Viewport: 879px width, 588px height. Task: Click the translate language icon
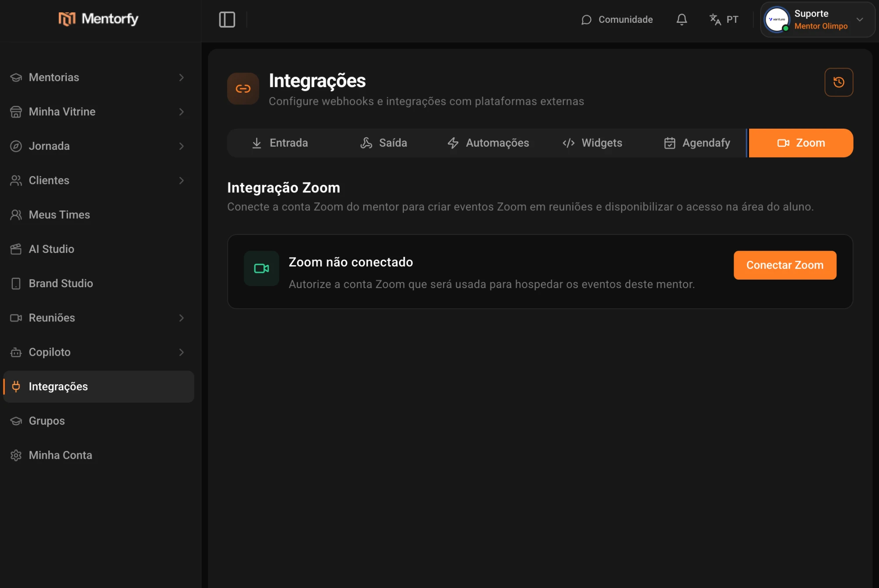tap(715, 19)
